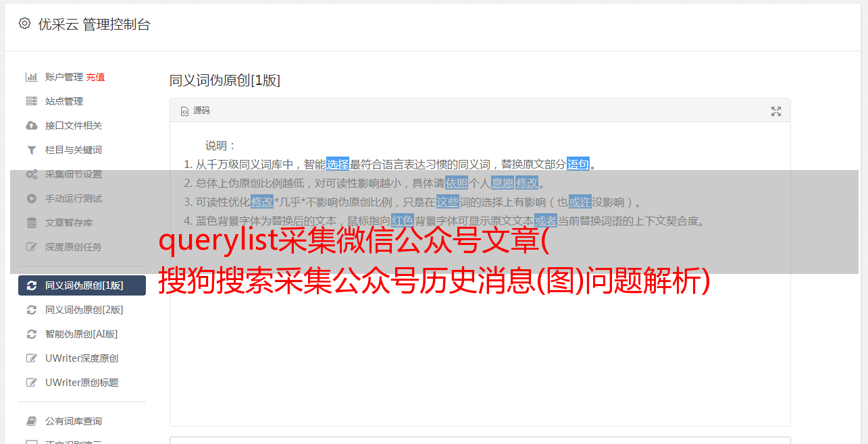Click the 优采云 管理控制台 header title
The width and height of the screenshot is (868, 444).
94,24
